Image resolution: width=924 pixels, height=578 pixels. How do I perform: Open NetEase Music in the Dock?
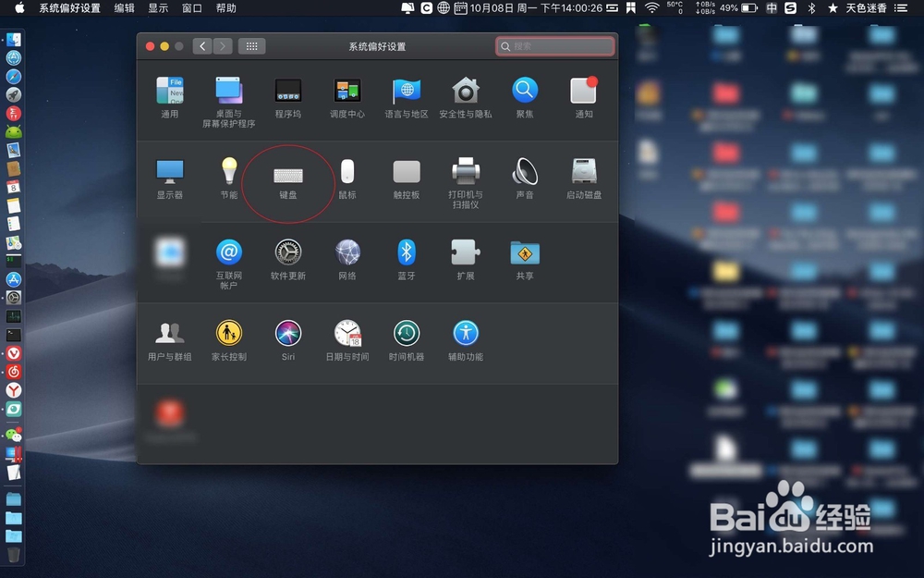14,372
